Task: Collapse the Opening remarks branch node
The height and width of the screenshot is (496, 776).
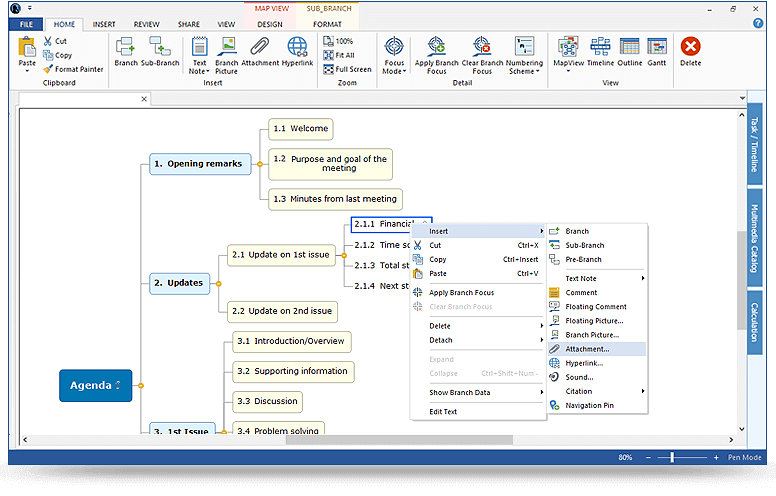Action: pos(259,164)
